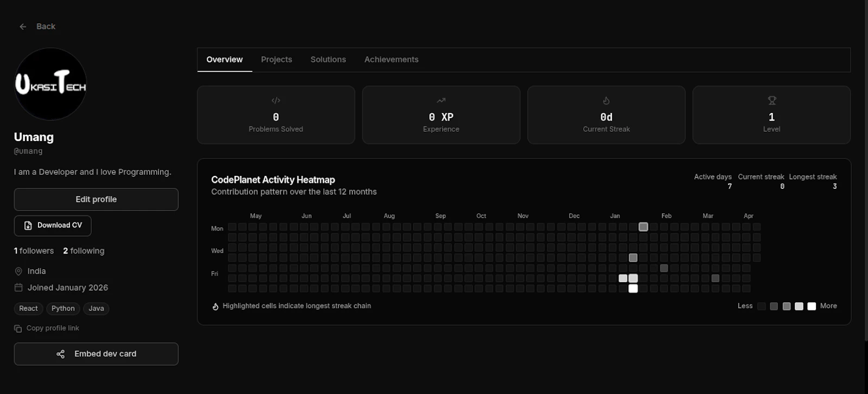Click the copy icon beside Copy profile link
This screenshot has height=394, width=868.
18,328
